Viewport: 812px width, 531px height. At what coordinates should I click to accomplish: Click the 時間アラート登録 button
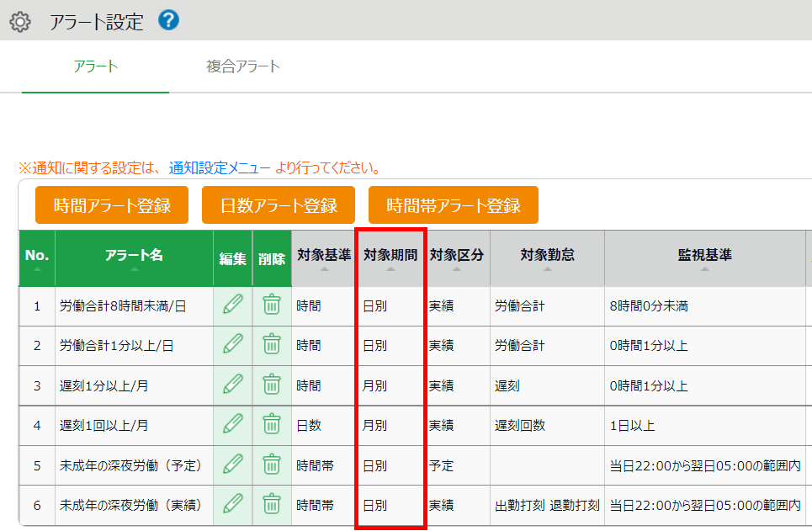coord(112,205)
